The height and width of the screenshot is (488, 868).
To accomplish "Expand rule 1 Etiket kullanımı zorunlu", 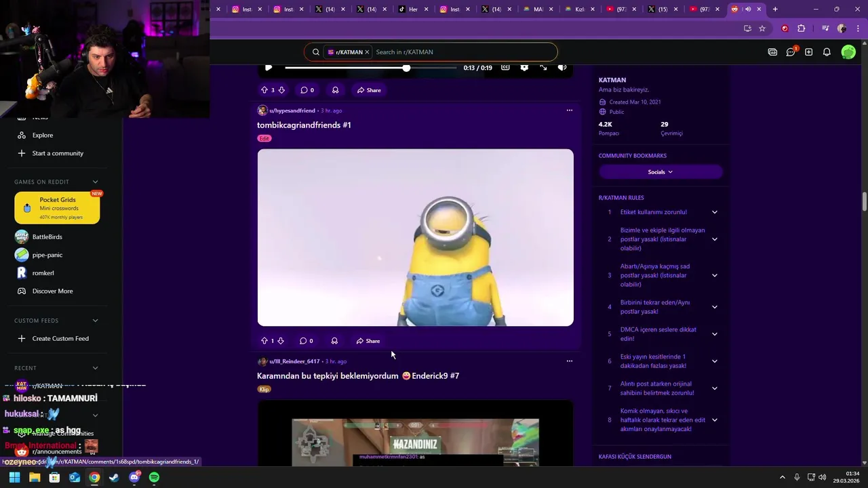I will tap(715, 212).
